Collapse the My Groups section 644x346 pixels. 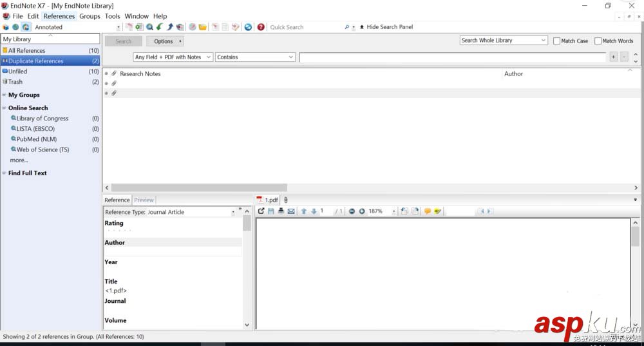[x=4, y=95]
